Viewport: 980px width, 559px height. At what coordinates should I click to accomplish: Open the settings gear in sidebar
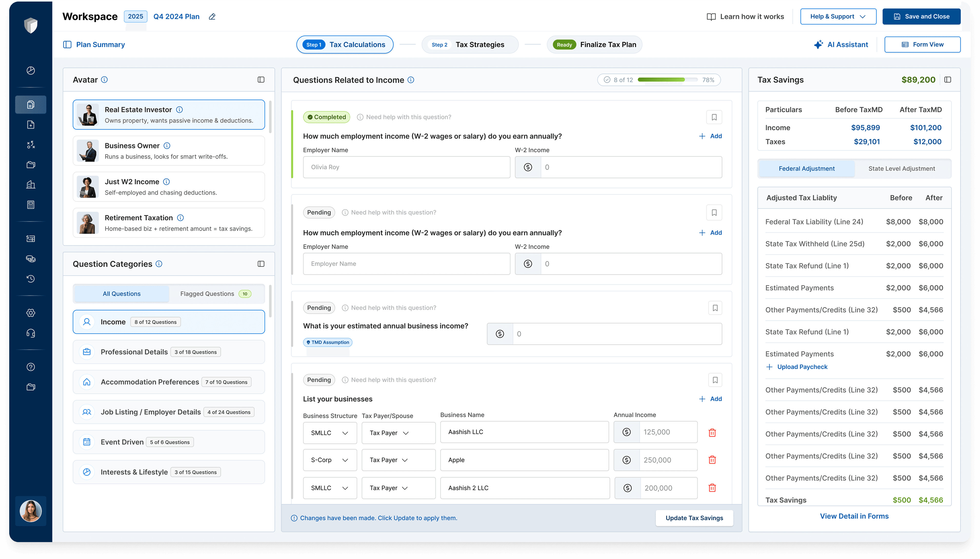[31, 313]
